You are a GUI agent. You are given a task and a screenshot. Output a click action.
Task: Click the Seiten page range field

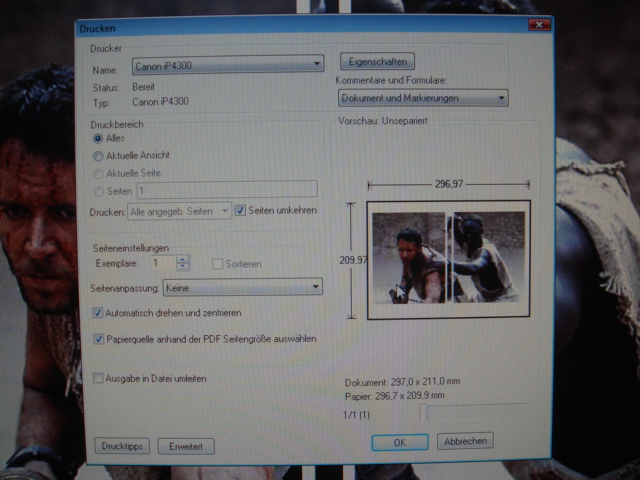click(226, 189)
